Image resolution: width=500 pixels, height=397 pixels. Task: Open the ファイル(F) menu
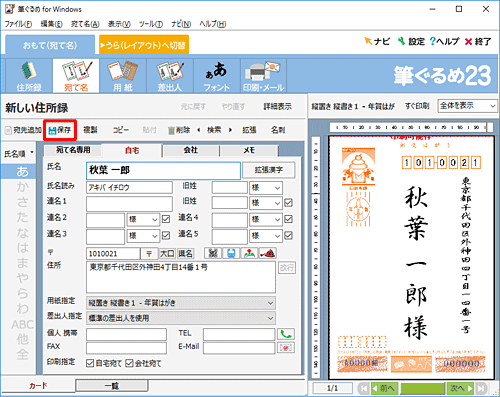[x=18, y=24]
